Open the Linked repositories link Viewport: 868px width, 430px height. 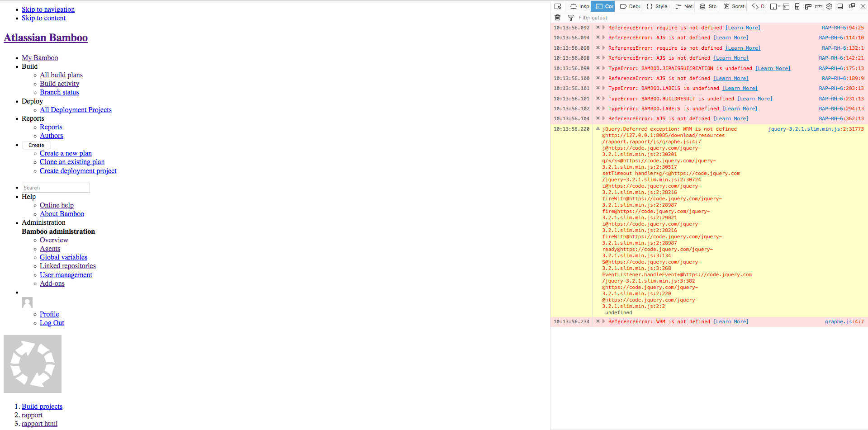pos(68,266)
